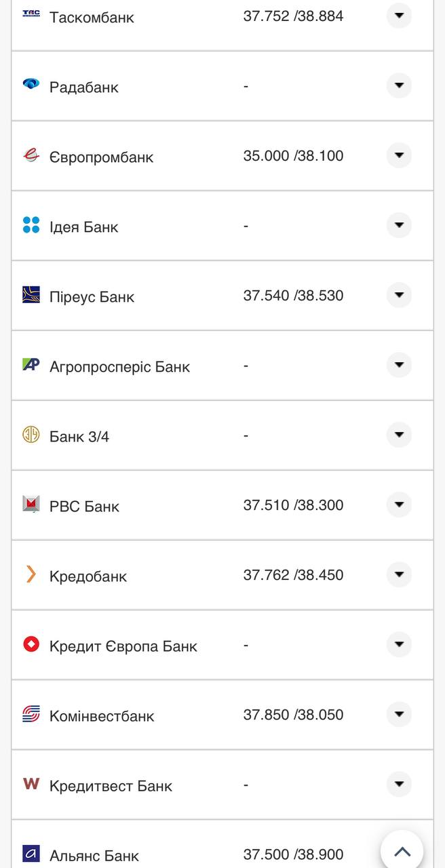The width and height of the screenshot is (445, 868).
Task: Click the Кредобанк rate 37.762 /38.450
Action: coord(293,575)
